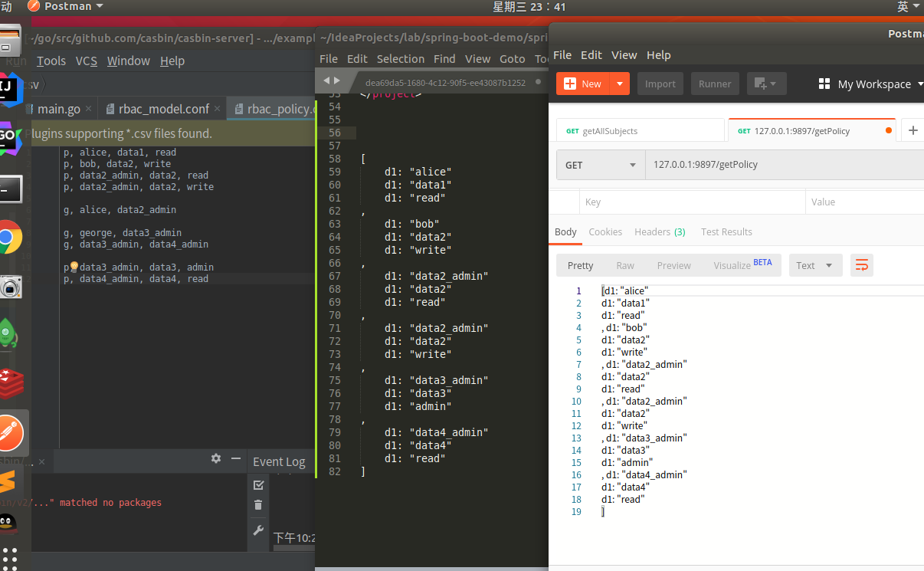The image size is (924, 571).
Task: Launch IntelliJ IDEA from dock
Action: (x=9, y=90)
